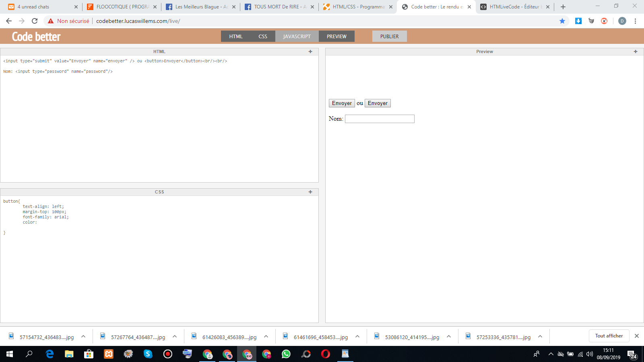644x362 pixels.
Task: Click the PUBLIER button
Action: pyautogui.click(x=389, y=36)
